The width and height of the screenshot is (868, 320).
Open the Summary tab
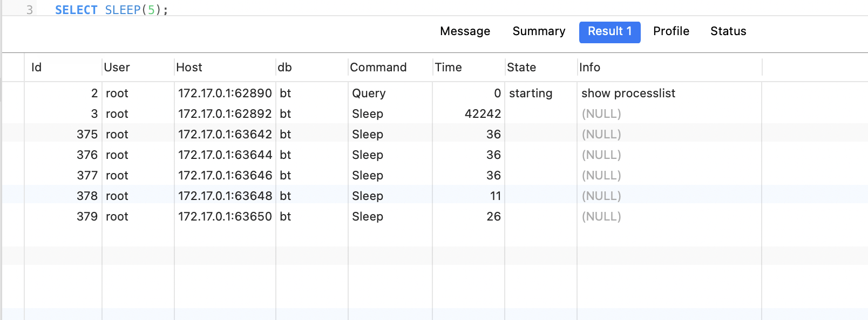click(539, 31)
